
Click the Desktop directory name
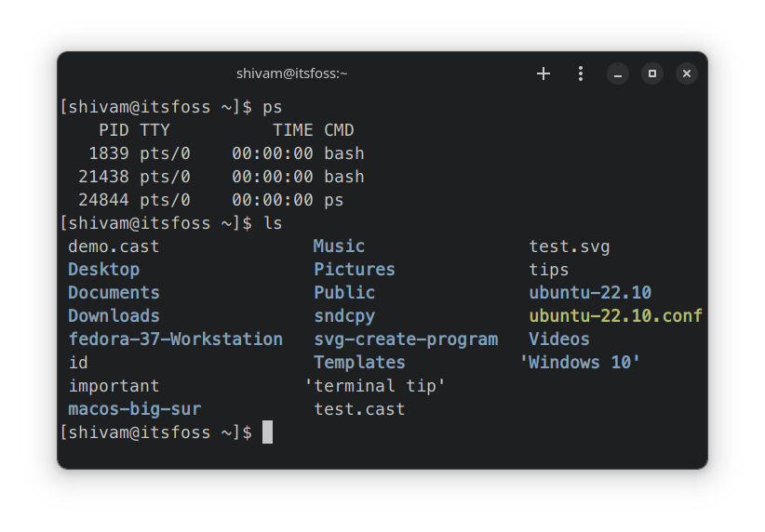pos(103,270)
